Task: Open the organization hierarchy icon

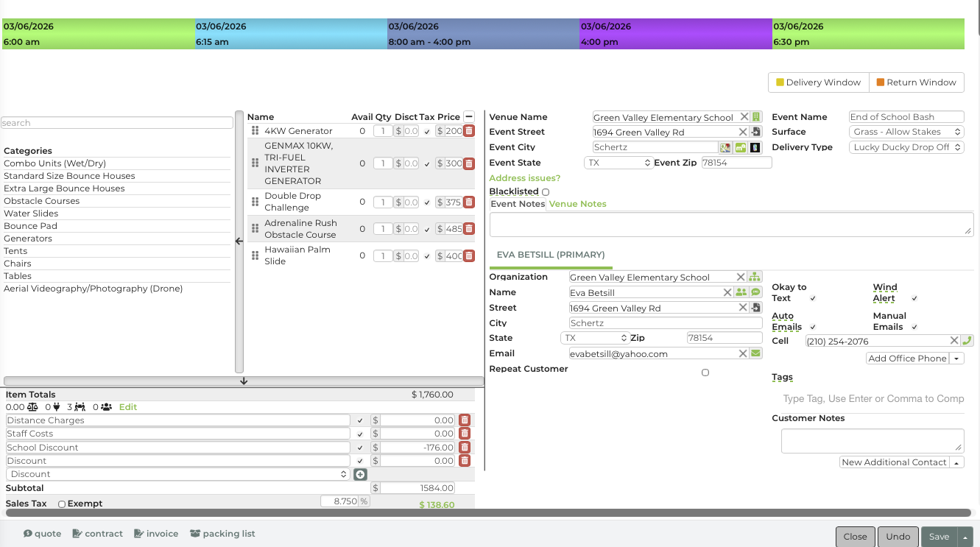Action: (755, 277)
